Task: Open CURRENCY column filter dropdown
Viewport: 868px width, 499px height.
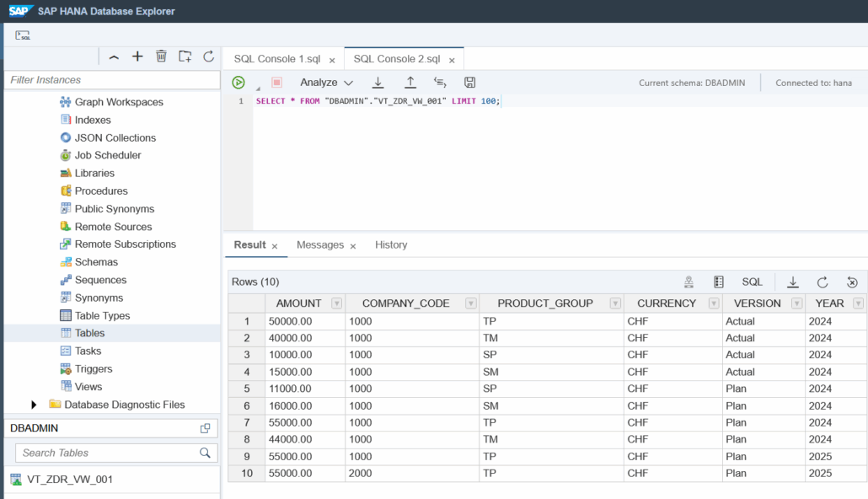Action: coord(714,303)
